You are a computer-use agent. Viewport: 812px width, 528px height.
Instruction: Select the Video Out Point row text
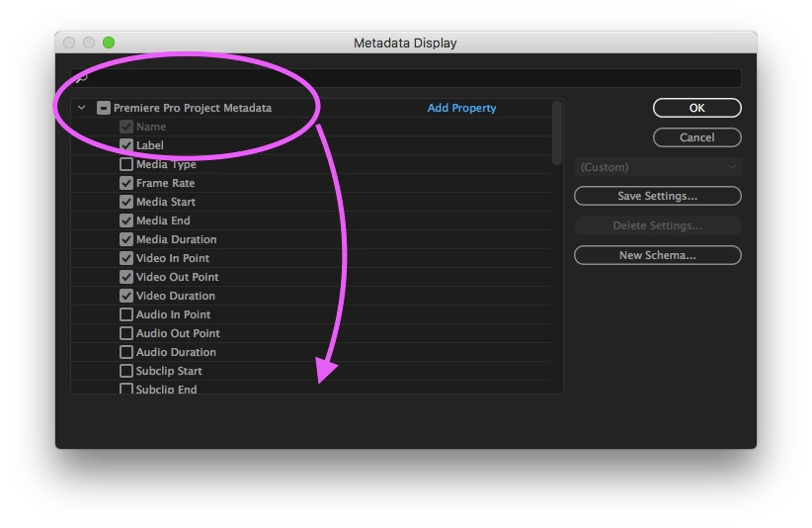click(x=177, y=277)
